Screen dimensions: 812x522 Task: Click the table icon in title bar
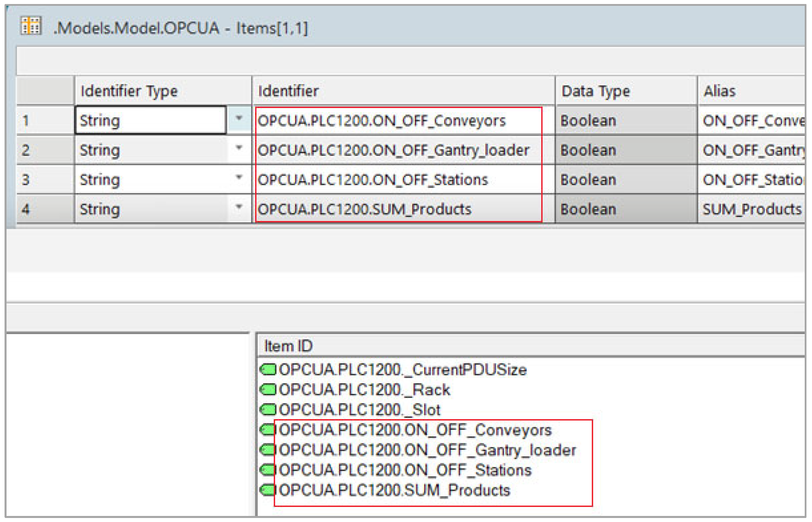(x=31, y=26)
